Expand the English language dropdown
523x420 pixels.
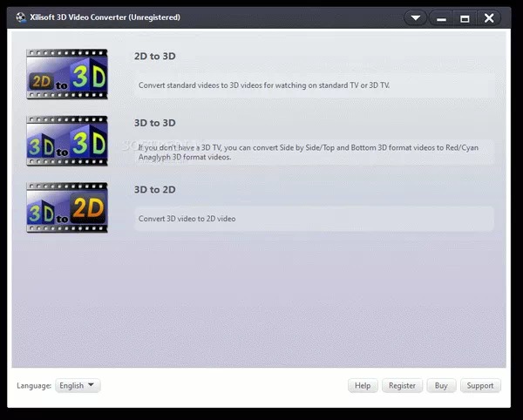tap(78, 385)
